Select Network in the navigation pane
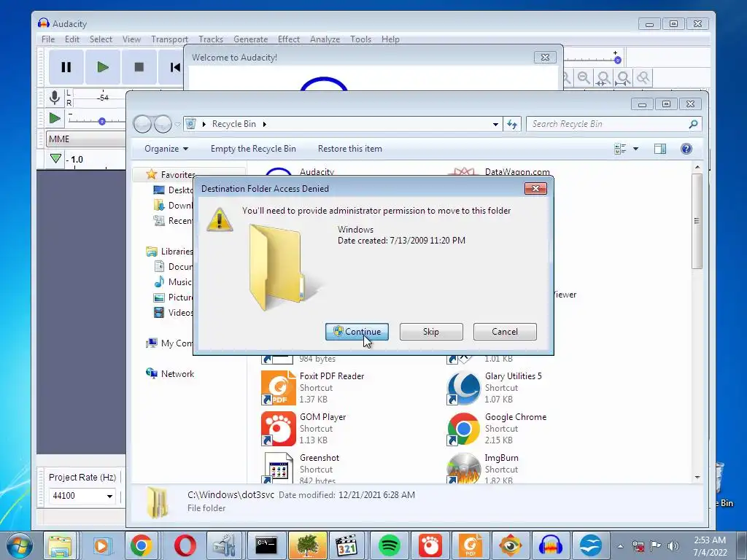747x560 pixels. (x=177, y=374)
